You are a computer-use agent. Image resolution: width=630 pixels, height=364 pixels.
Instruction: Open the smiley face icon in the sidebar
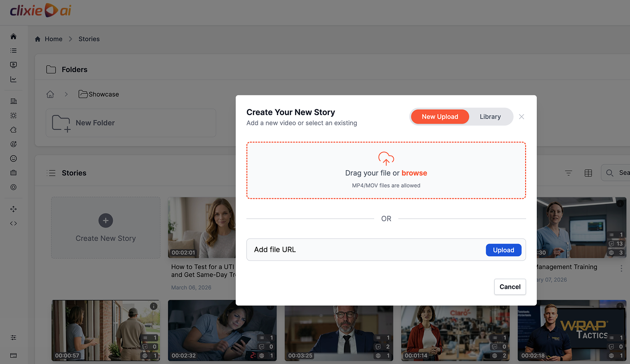(x=13, y=158)
